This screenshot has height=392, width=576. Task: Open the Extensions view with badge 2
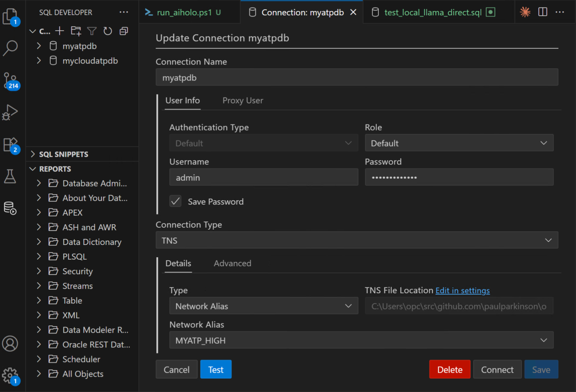coord(10,144)
